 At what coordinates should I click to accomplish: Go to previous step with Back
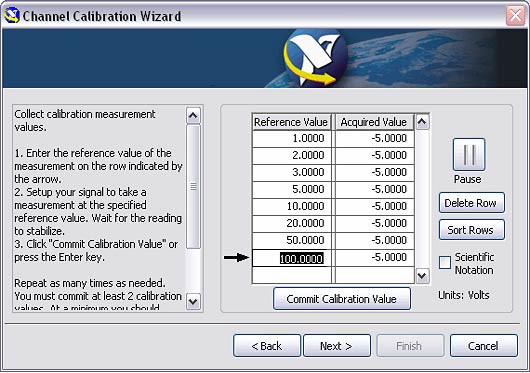click(x=267, y=346)
